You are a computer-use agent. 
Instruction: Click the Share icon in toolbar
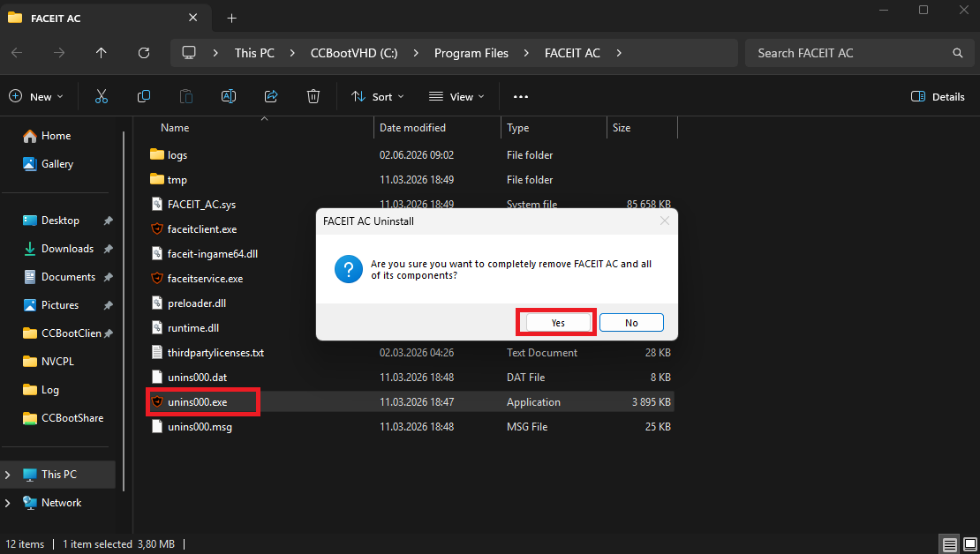coord(271,96)
